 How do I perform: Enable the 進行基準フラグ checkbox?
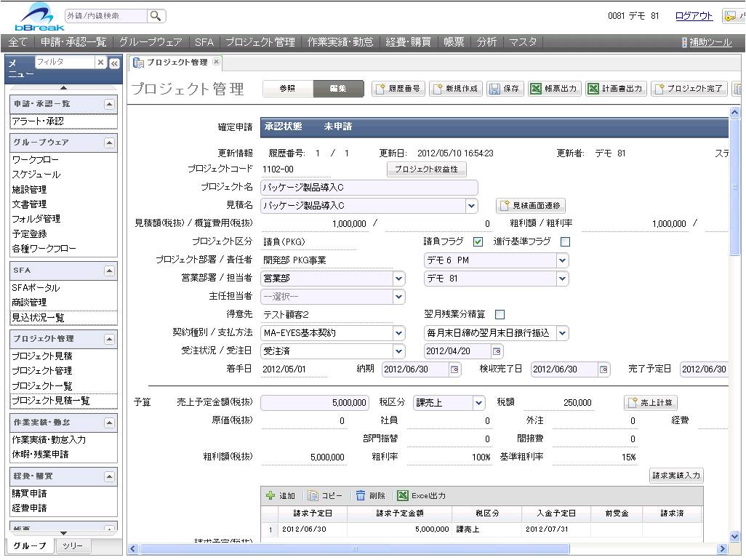[x=565, y=242]
